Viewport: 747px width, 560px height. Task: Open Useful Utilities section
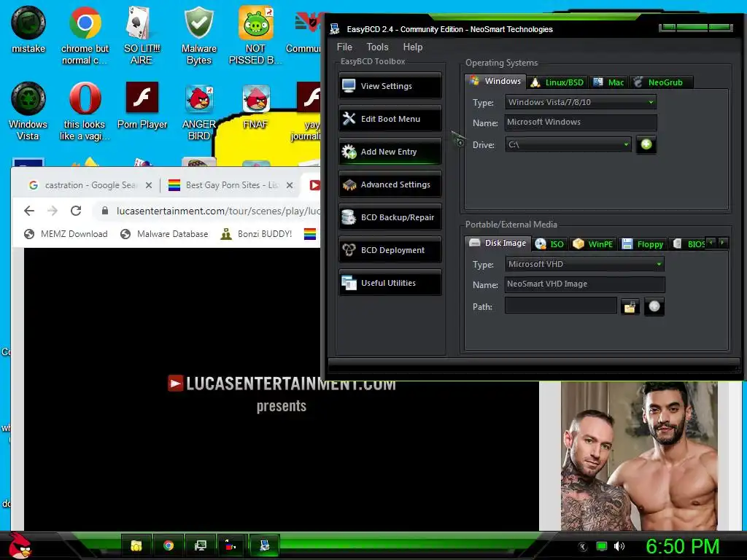click(390, 284)
